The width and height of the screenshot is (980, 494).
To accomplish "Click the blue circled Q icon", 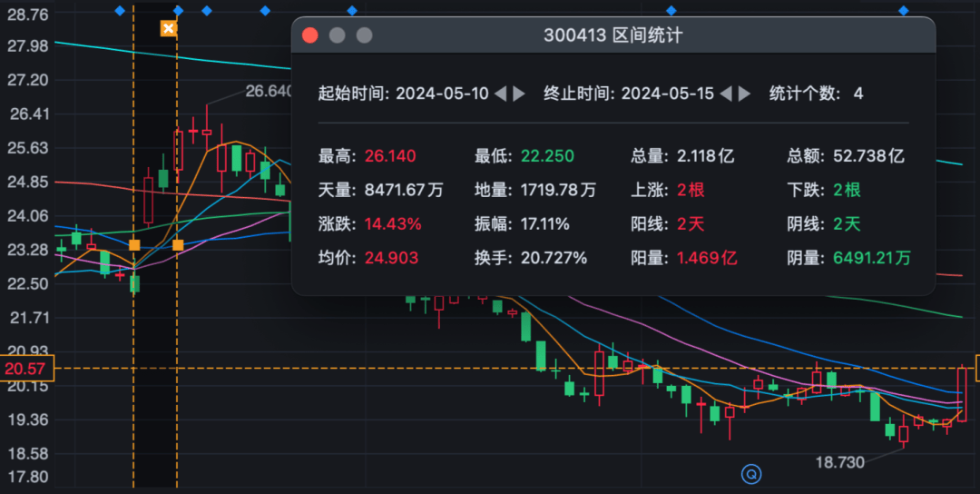I will [x=750, y=472].
